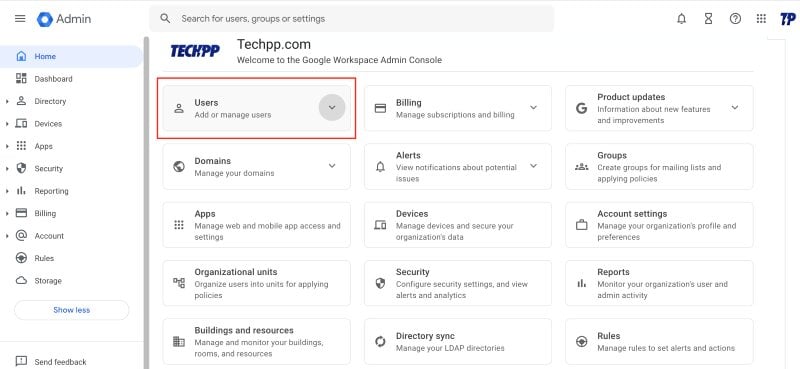Viewport: 800px width, 369px height.
Task: Click the search magnifier icon
Action: tap(165, 19)
